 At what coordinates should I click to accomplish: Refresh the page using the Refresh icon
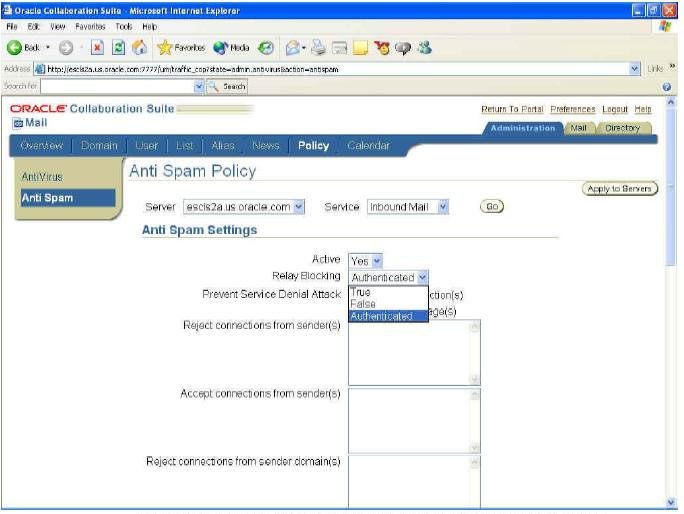pyautogui.click(x=118, y=48)
